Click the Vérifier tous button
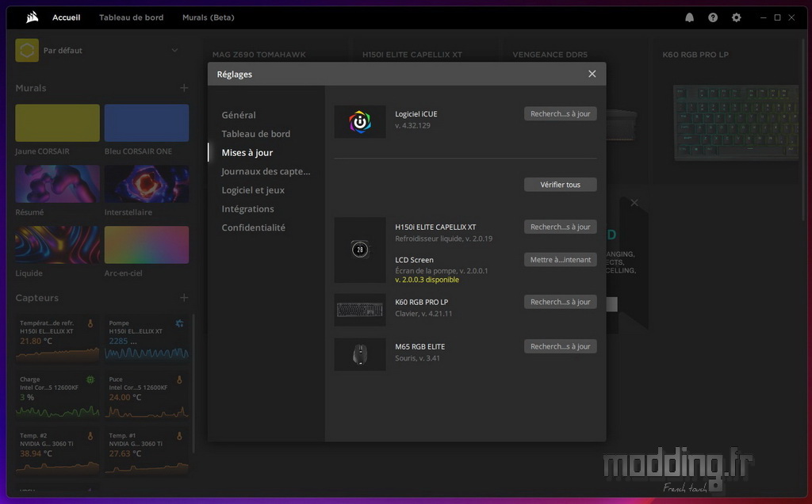812x504 pixels. [561, 185]
